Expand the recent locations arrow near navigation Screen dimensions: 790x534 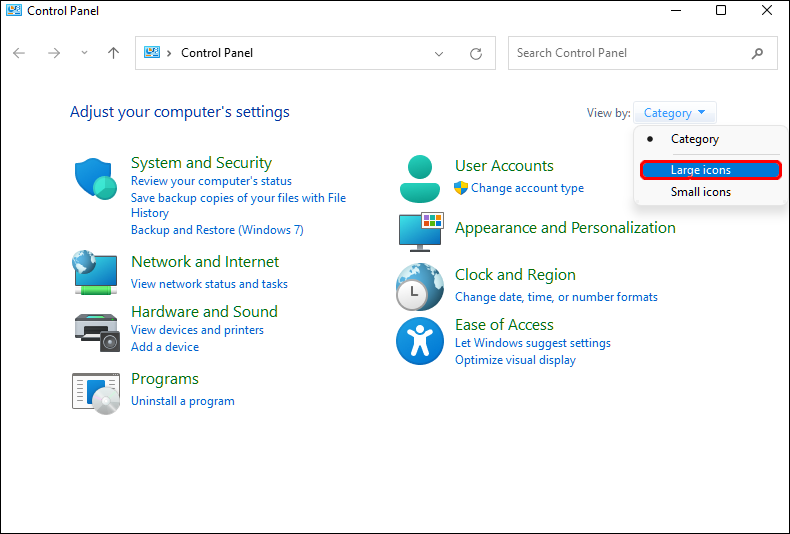[x=84, y=53]
